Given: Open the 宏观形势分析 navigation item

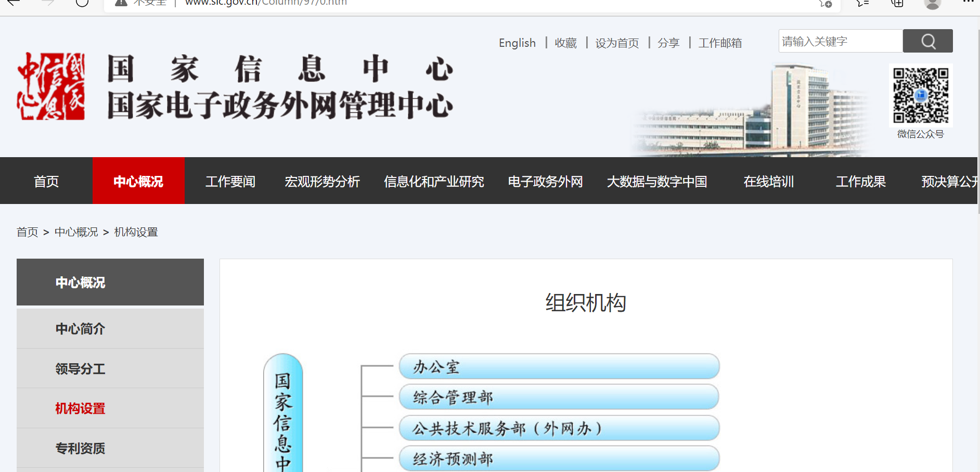Looking at the screenshot, I should [322, 181].
